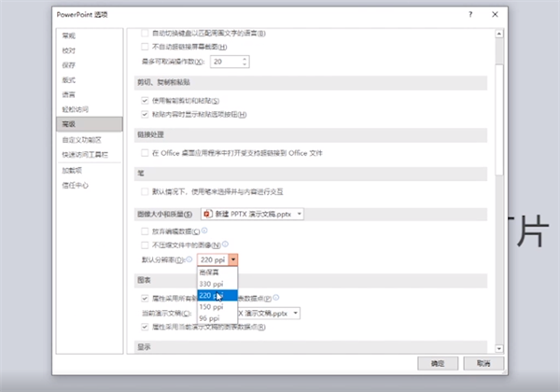
Task: Select 高级 options category
Action: 90,124
